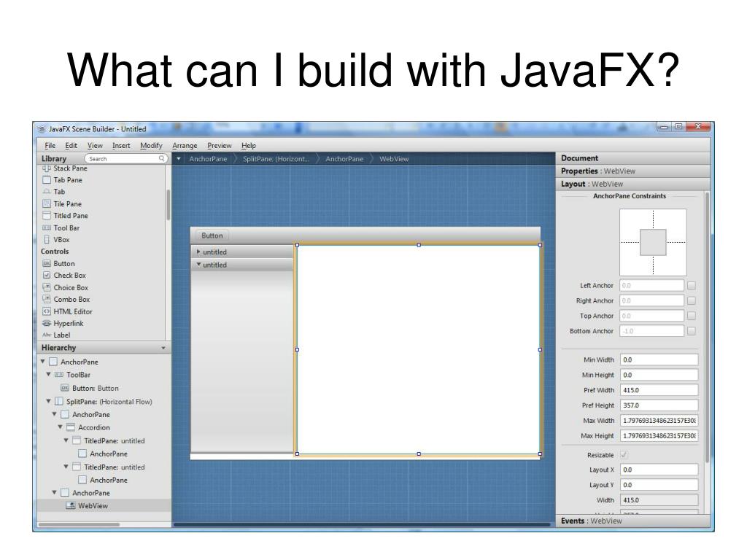This screenshot has height=560, width=747.
Task: Toggle the Top Anchor checkbox
Action: (x=692, y=316)
